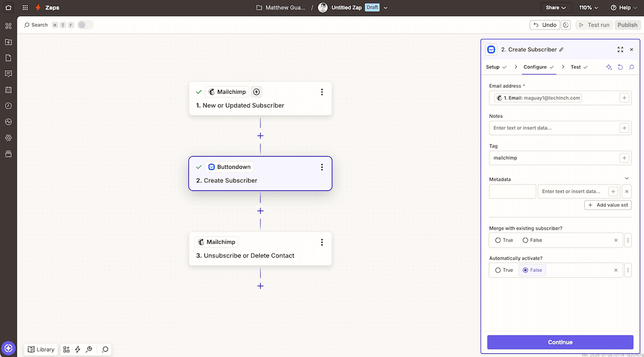Open the 110% zoom dropdown
644x357 pixels.
(588, 7)
